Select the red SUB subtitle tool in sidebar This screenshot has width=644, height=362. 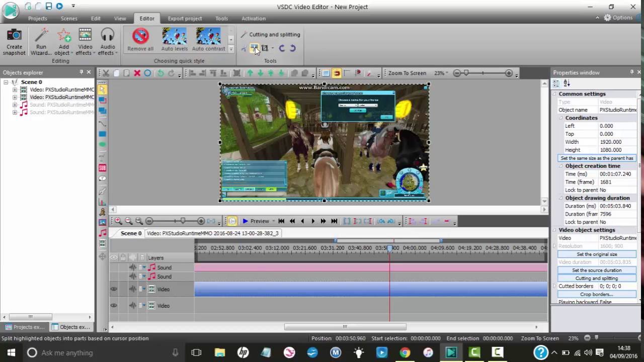point(102,168)
